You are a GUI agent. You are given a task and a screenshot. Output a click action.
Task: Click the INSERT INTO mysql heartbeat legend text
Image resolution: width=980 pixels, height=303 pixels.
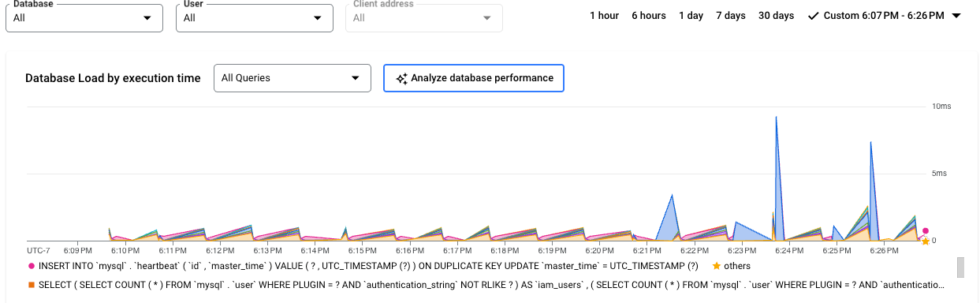pos(368,266)
